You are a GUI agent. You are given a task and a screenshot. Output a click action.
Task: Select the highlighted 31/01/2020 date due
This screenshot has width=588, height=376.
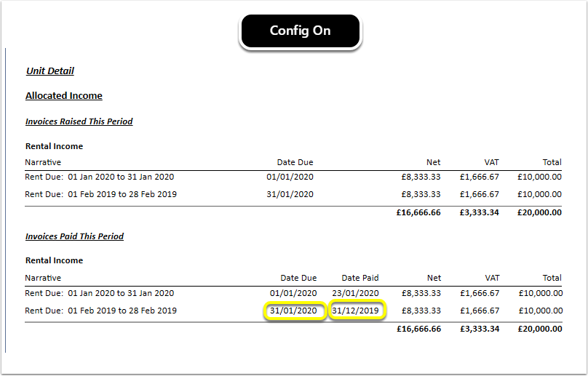[293, 311]
